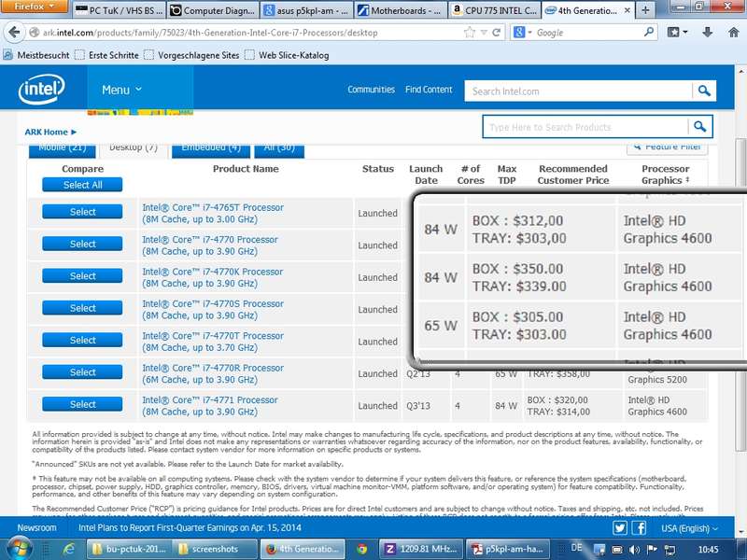This screenshot has width=747, height=560.
Task: Reload the page with the refresh icon
Action: coord(497,33)
